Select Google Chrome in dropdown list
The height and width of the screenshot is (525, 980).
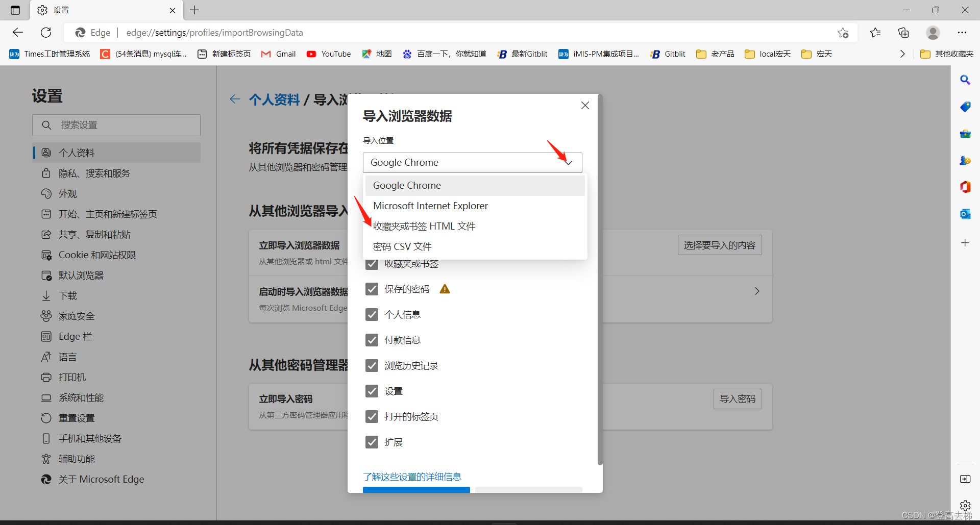click(x=475, y=186)
